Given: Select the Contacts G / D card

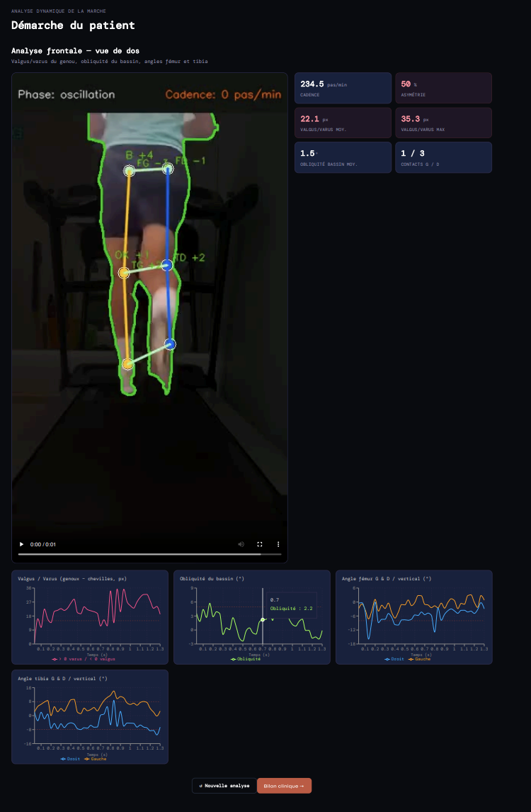Looking at the screenshot, I should (443, 157).
